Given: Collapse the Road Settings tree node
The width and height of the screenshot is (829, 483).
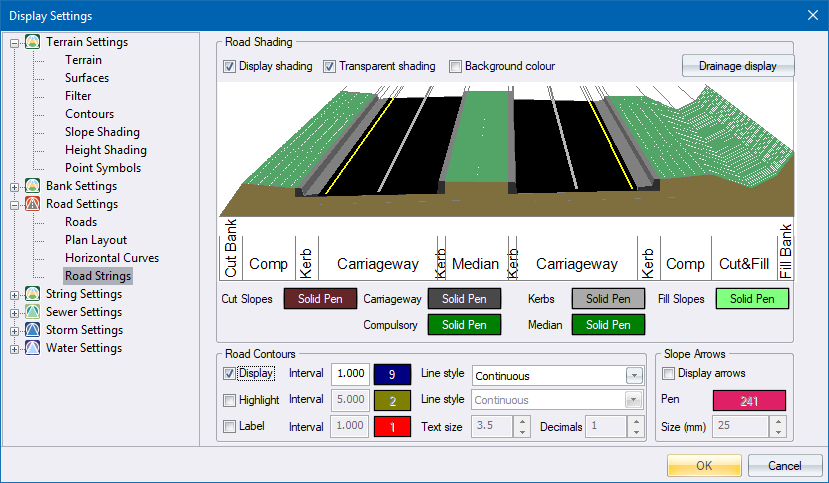Looking at the screenshot, I should tap(14, 204).
